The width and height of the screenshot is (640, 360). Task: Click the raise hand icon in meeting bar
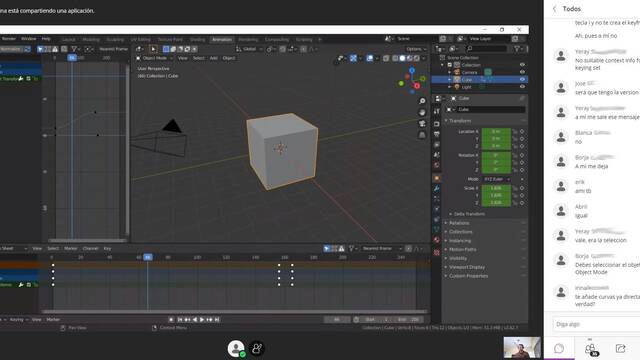pyautogui.click(x=257, y=349)
